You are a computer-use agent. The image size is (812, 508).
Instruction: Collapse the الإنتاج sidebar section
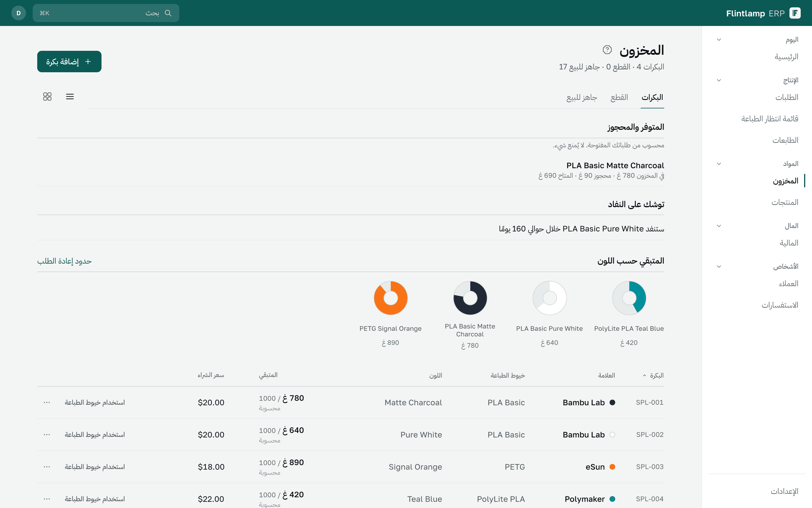tap(719, 80)
